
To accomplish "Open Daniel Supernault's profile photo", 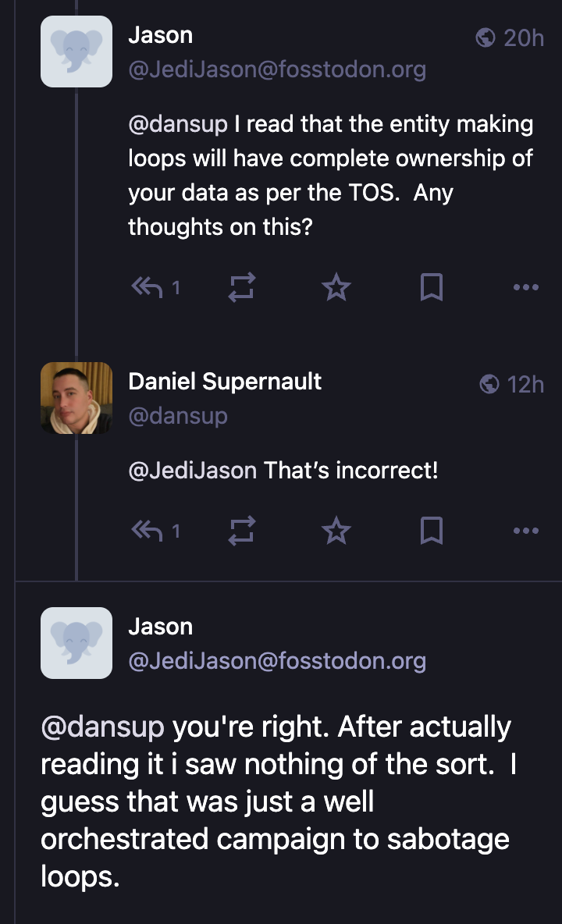I will click(x=76, y=398).
